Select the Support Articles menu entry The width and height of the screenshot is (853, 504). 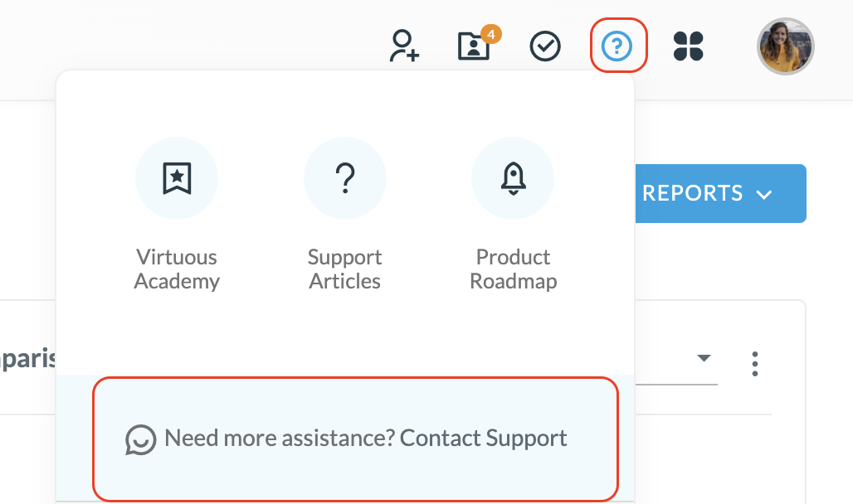(x=344, y=269)
